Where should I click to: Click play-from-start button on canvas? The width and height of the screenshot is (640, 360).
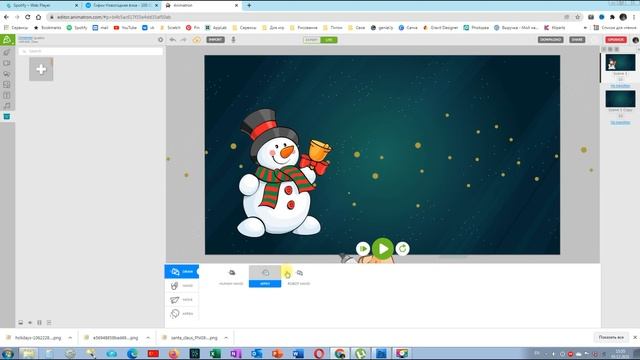(362, 248)
